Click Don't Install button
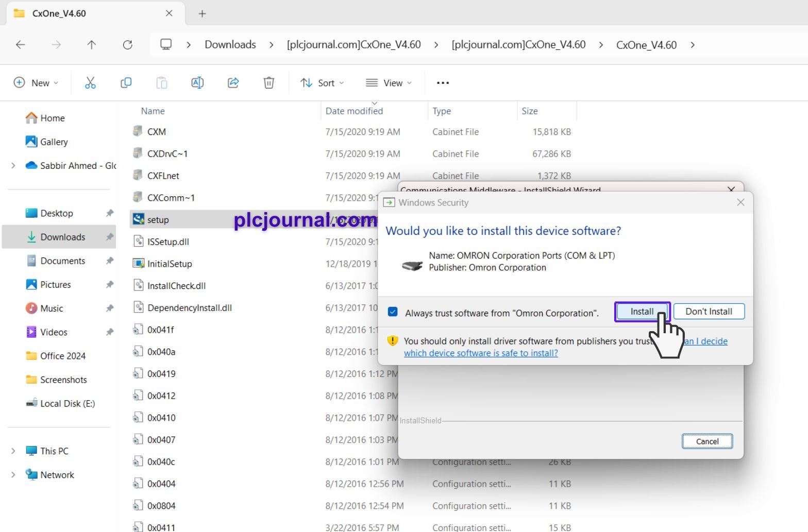The image size is (808, 532). coord(709,312)
